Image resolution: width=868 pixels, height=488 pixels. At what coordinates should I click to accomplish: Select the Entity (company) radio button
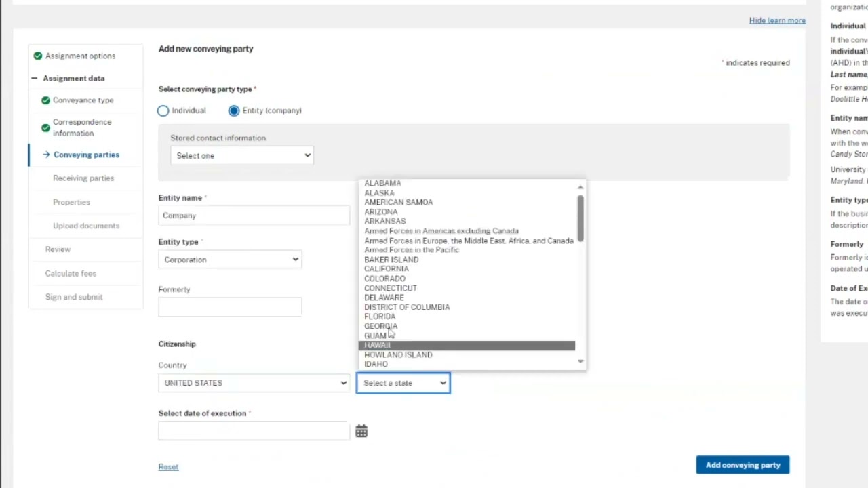[234, 110]
